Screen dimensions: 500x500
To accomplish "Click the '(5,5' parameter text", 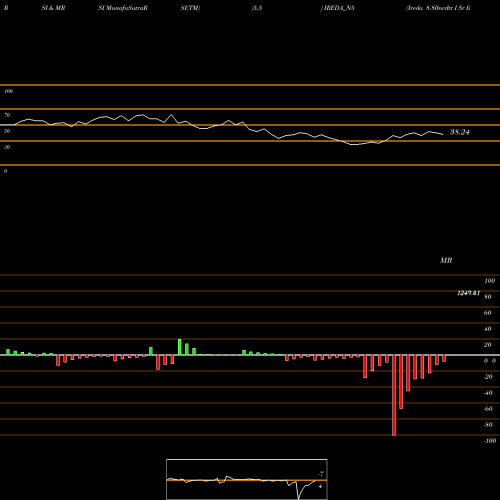I will click(x=257, y=8).
